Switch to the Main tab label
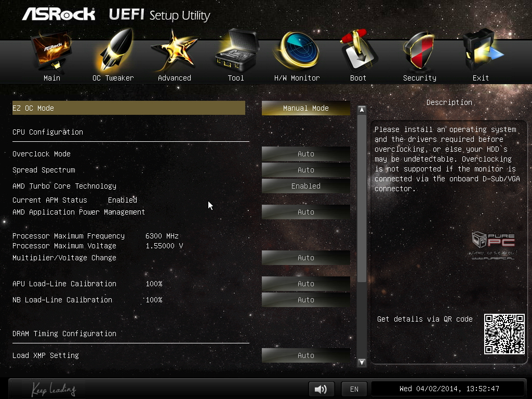The width and height of the screenshot is (532, 399). pyautogui.click(x=52, y=78)
